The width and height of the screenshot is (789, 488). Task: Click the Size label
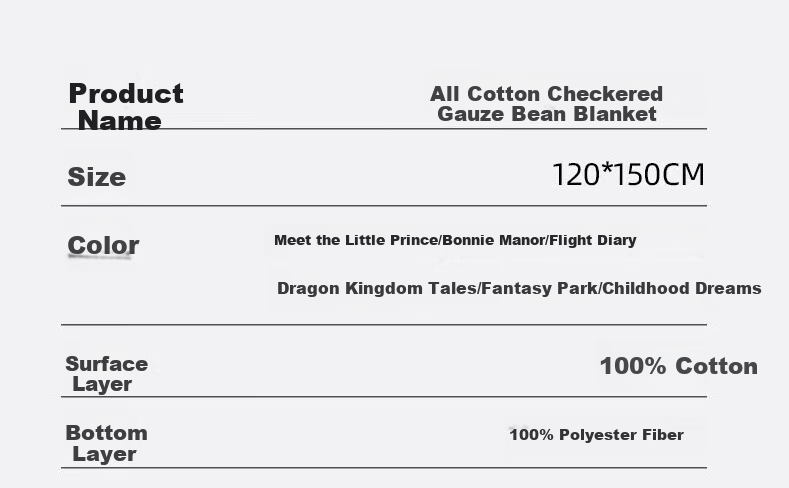(x=97, y=177)
